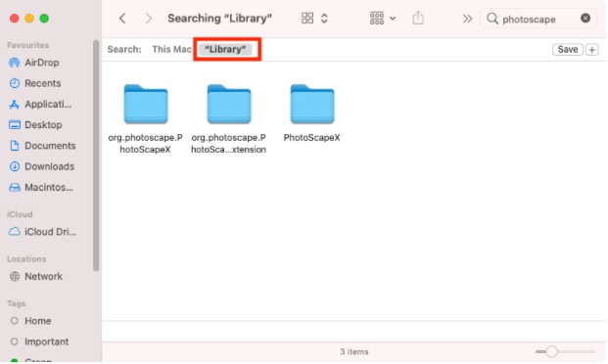This screenshot has height=364, width=608.
Task: Go back with the left chevron
Action: click(122, 19)
